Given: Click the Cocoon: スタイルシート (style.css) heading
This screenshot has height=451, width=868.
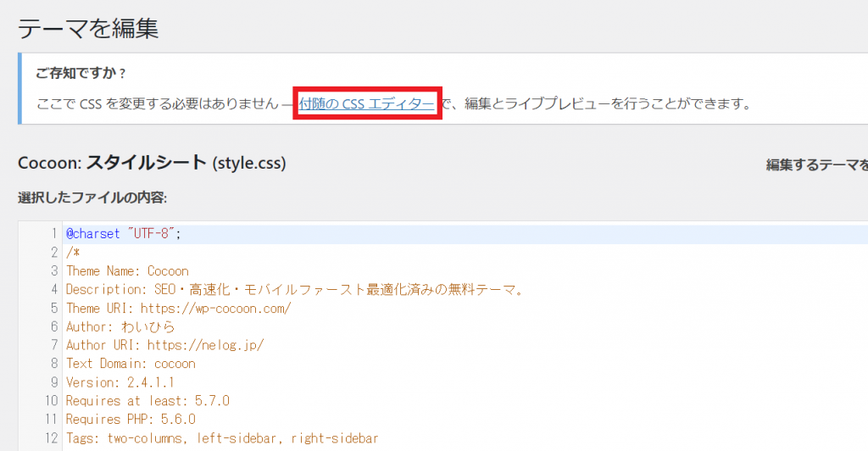Looking at the screenshot, I should (152, 163).
